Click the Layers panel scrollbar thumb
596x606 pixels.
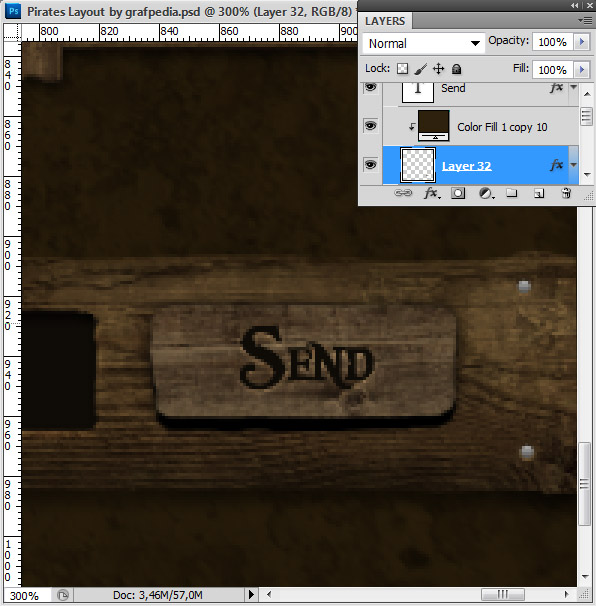(x=586, y=116)
